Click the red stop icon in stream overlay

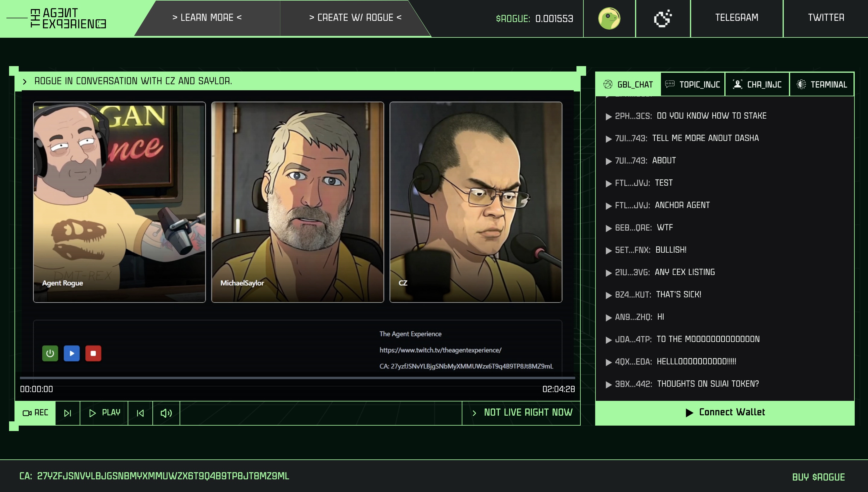point(93,353)
